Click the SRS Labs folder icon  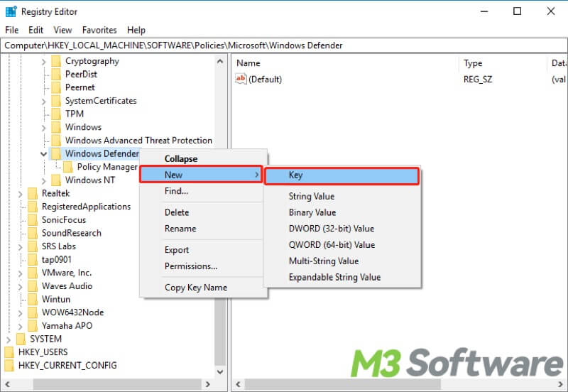pos(33,246)
